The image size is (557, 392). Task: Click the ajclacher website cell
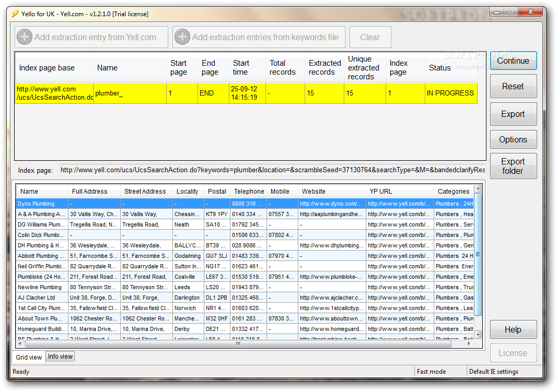tap(332, 298)
